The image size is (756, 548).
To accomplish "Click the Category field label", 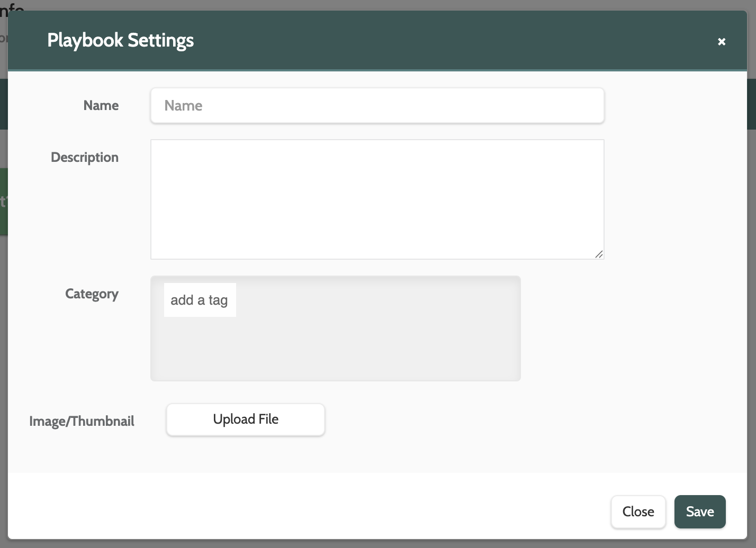I will (92, 294).
